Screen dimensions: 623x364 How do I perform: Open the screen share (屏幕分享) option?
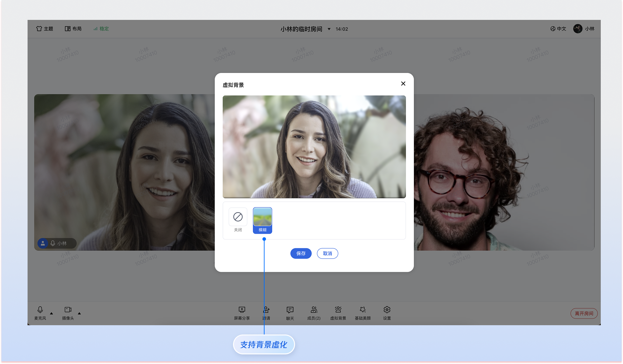coord(242,313)
